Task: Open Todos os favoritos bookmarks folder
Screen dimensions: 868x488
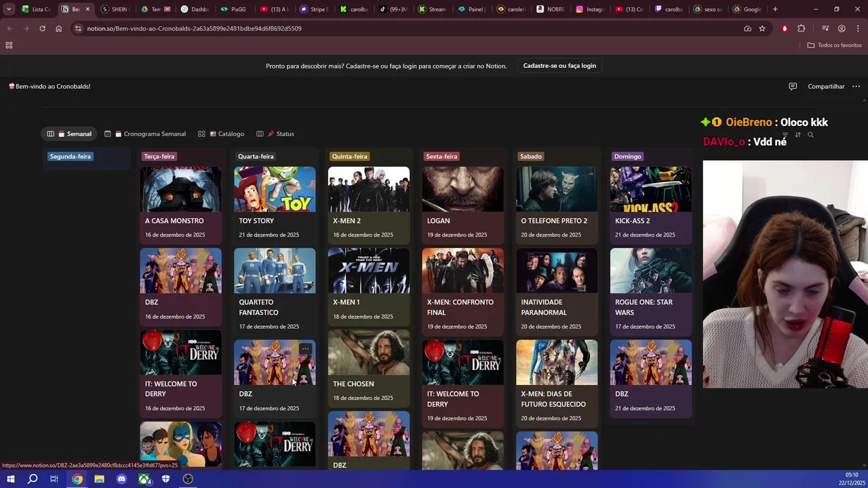Action: coord(834,45)
